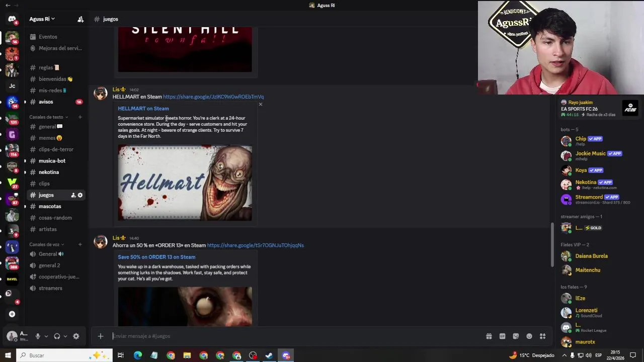Open the notification center icon
Screen dimensions: 644x362
(x=633, y=355)
